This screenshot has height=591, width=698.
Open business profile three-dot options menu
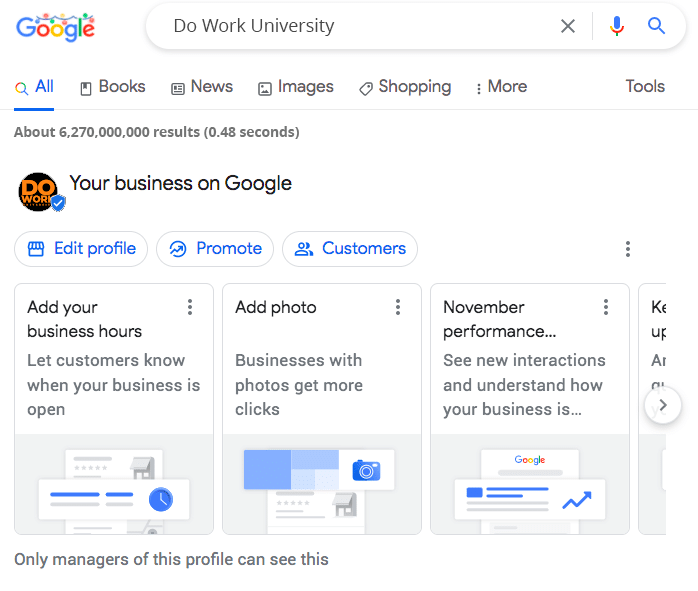tap(628, 249)
